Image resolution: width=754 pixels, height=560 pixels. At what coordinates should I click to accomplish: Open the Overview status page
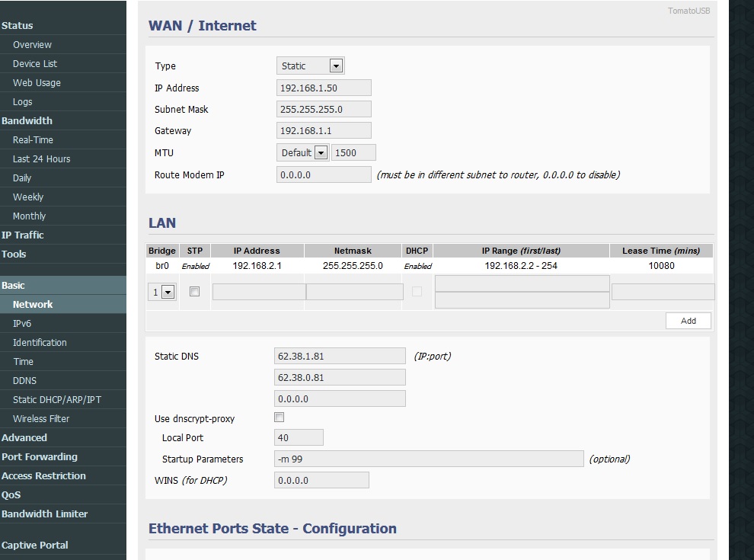[32, 45]
